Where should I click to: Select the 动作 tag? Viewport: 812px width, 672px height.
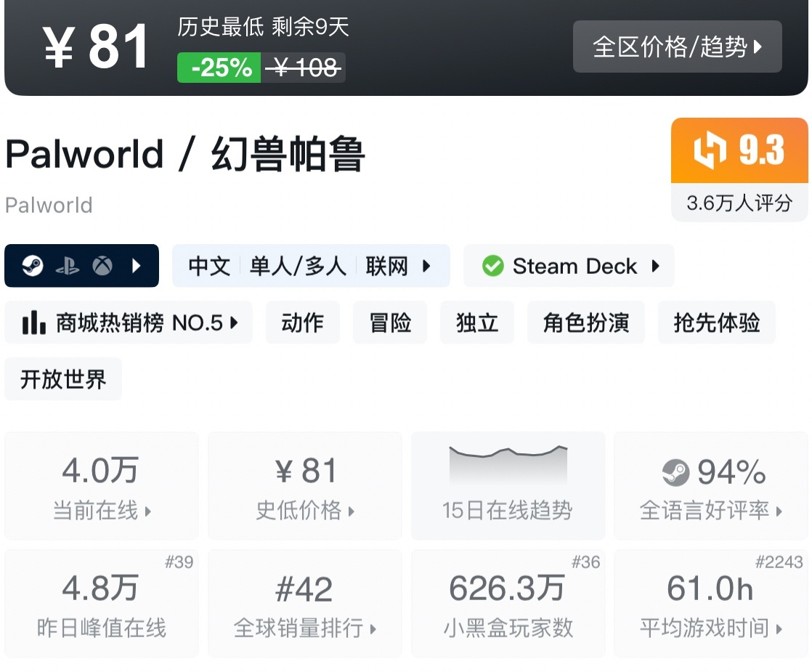(302, 323)
